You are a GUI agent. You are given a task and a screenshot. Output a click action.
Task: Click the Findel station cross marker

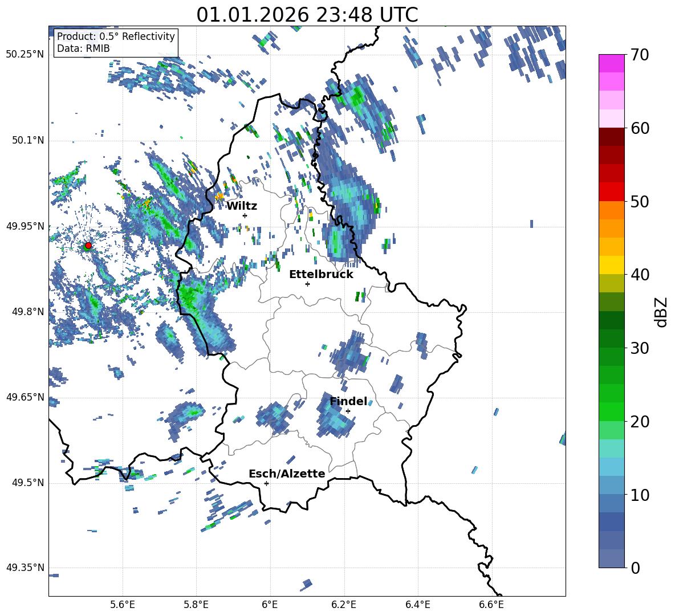[x=348, y=411]
